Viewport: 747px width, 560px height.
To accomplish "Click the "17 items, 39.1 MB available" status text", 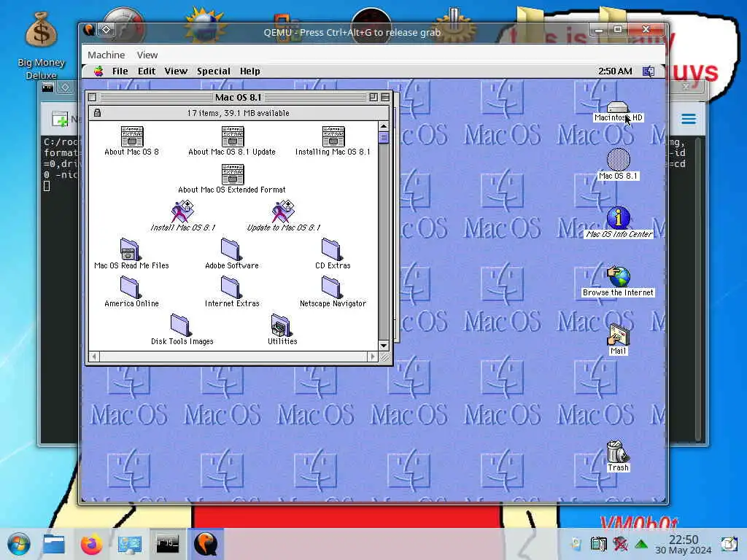I will (239, 113).
